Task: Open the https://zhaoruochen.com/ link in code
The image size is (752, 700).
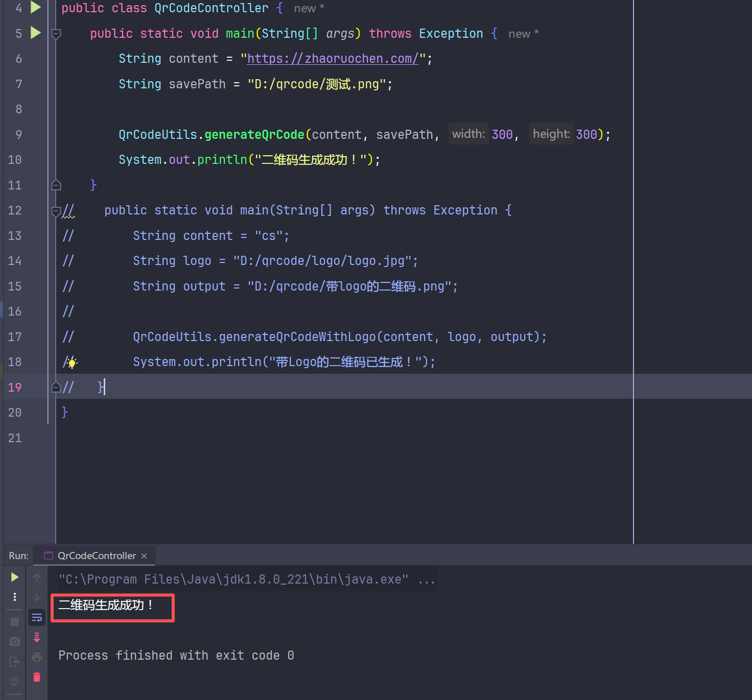Action: 332,59
